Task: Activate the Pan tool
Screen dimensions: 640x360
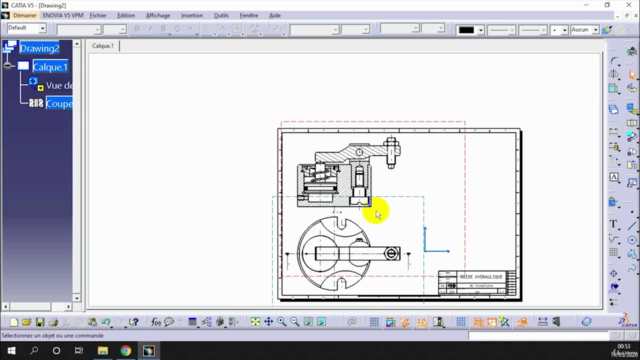Action: click(x=269, y=322)
